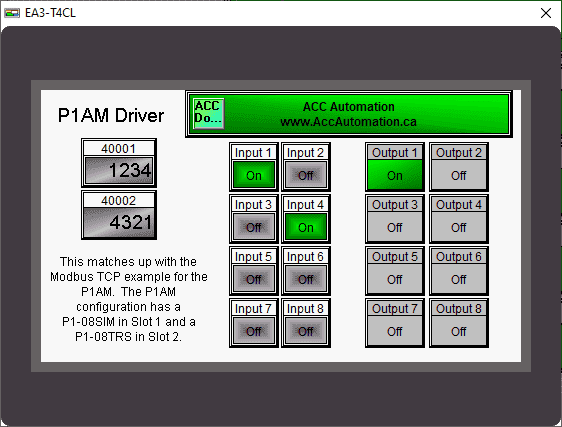This screenshot has height=427, width=562.
Task: Turn on the Output 8 button
Action: 459,323
